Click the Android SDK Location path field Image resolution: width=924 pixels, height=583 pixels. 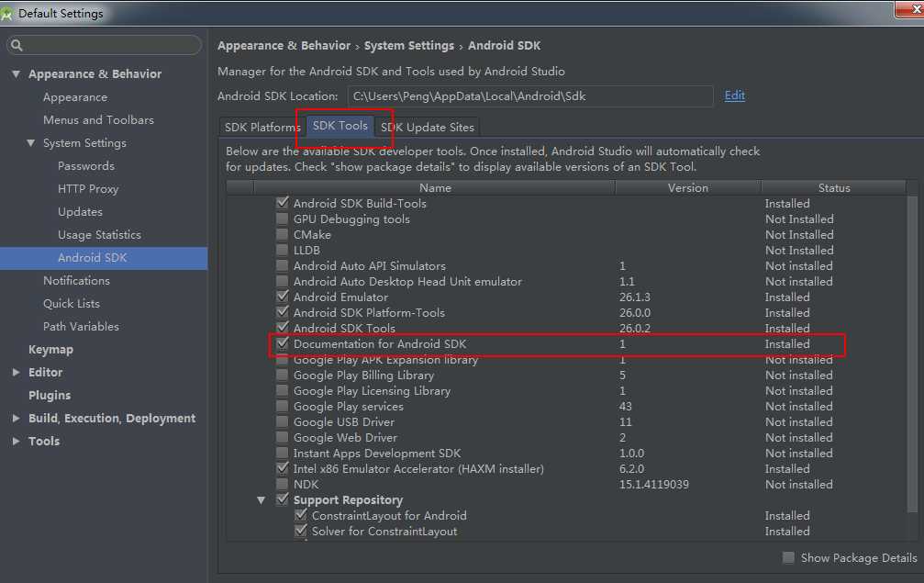click(x=530, y=96)
